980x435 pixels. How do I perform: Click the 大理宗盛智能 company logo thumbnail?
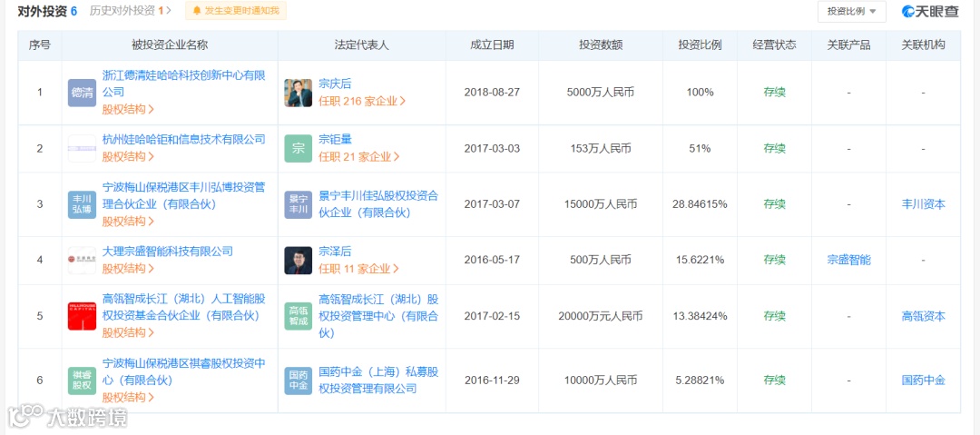82,261
